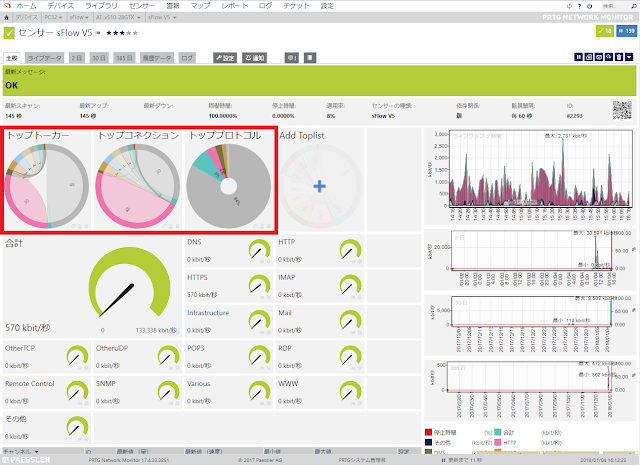
Task: Click the clone sensor icon
Action: pyautogui.click(x=589, y=57)
